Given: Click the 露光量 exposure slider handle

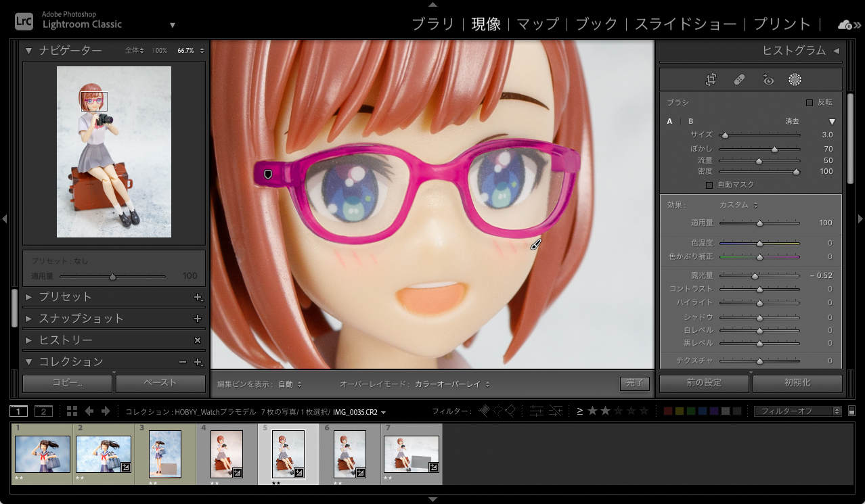Looking at the screenshot, I should click(x=755, y=276).
